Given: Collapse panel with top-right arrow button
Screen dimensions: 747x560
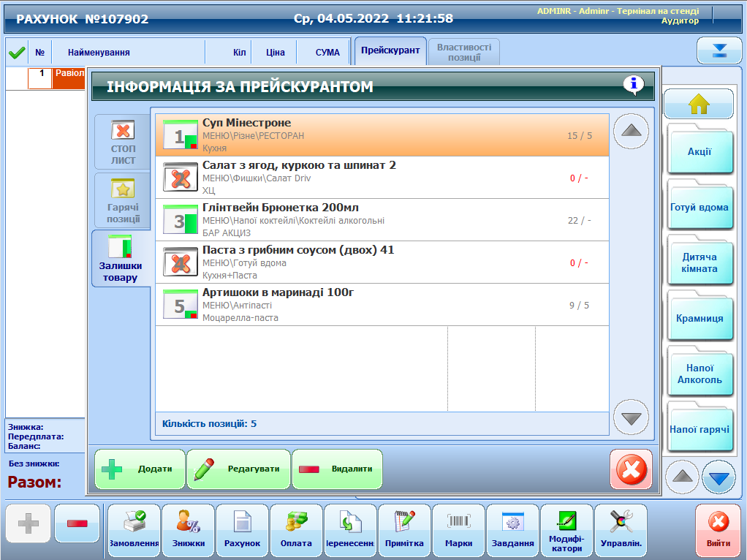Looking at the screenshot, I should (x=719, y=50).
